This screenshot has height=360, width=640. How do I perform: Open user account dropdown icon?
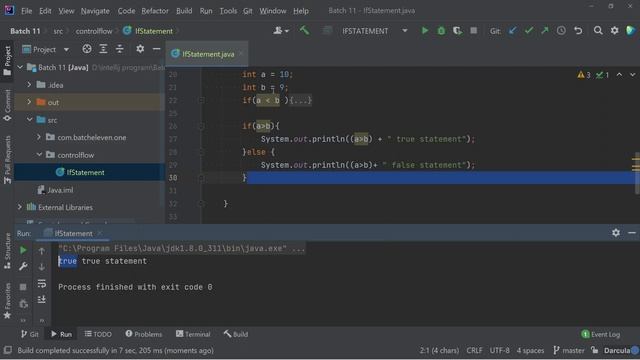pos(280,31)
